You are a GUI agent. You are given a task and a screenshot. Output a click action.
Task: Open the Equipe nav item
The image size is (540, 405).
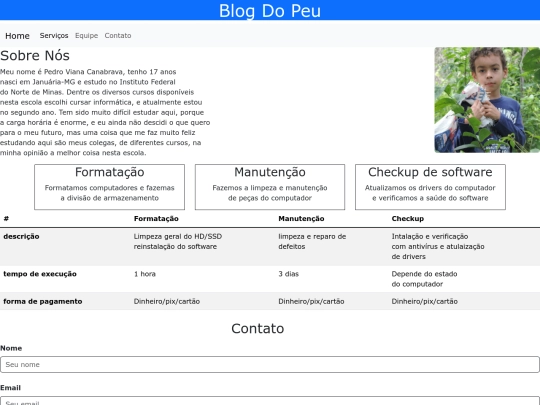pos(86,35)
